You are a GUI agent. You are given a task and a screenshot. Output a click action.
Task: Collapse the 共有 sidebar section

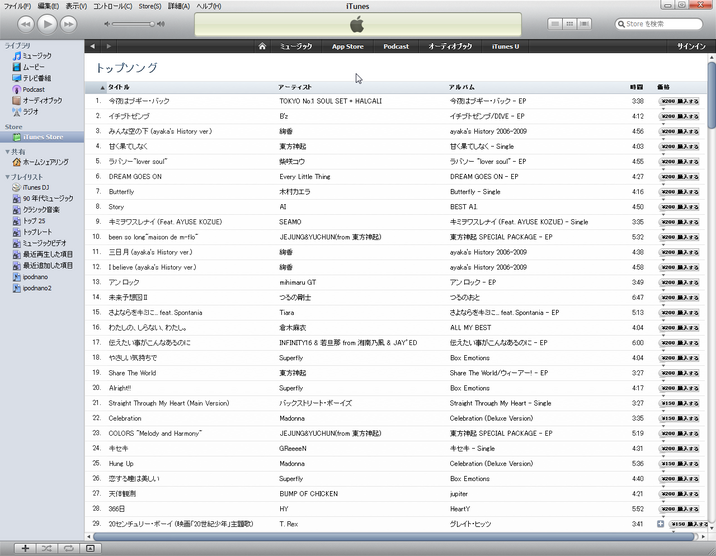[x=7, y=152]
